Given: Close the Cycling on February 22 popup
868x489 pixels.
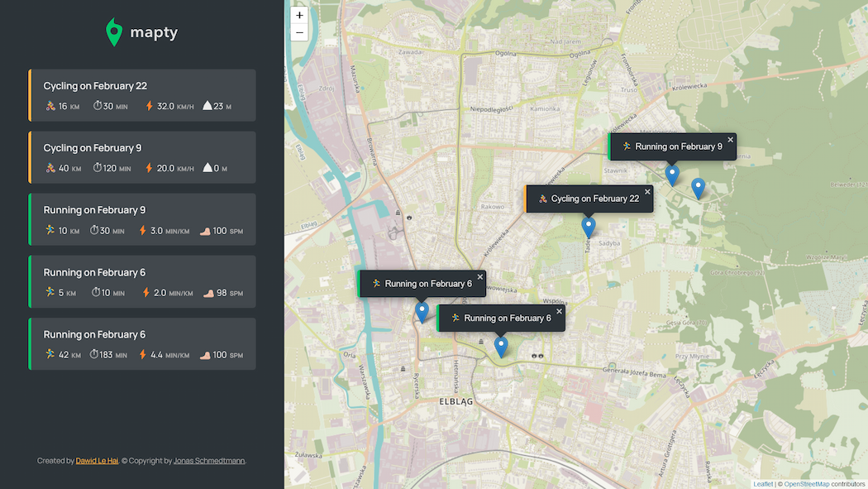Looking at the screenshot, I should (x=646, y=192).
